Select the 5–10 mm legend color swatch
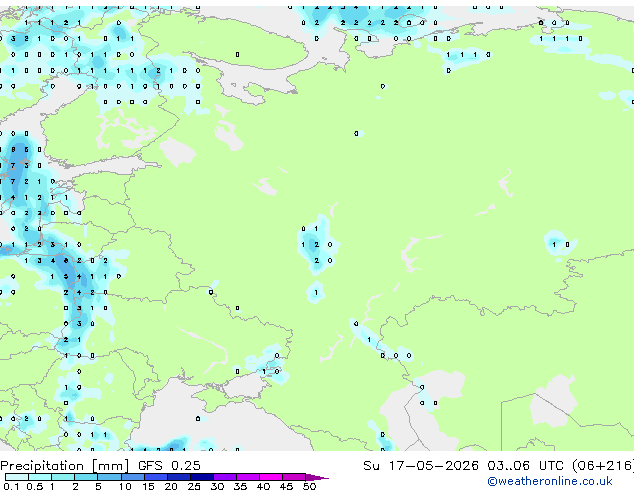 (x=109, y=477)
